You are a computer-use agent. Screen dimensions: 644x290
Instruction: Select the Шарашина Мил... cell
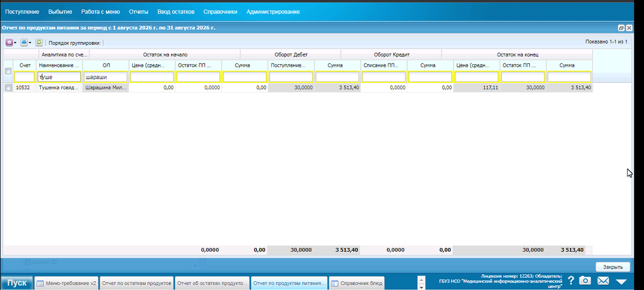tap(105, 88)
